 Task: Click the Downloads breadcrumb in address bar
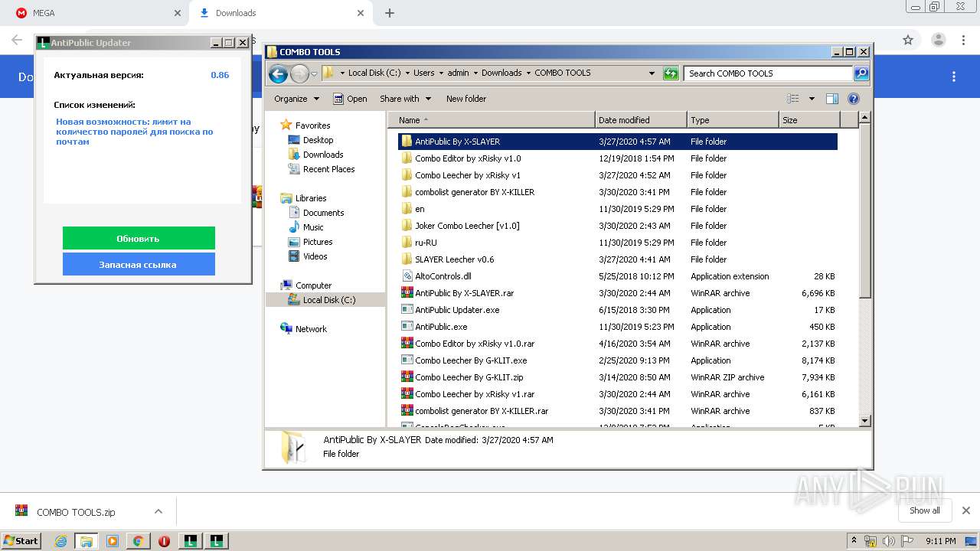coord(501,73)
